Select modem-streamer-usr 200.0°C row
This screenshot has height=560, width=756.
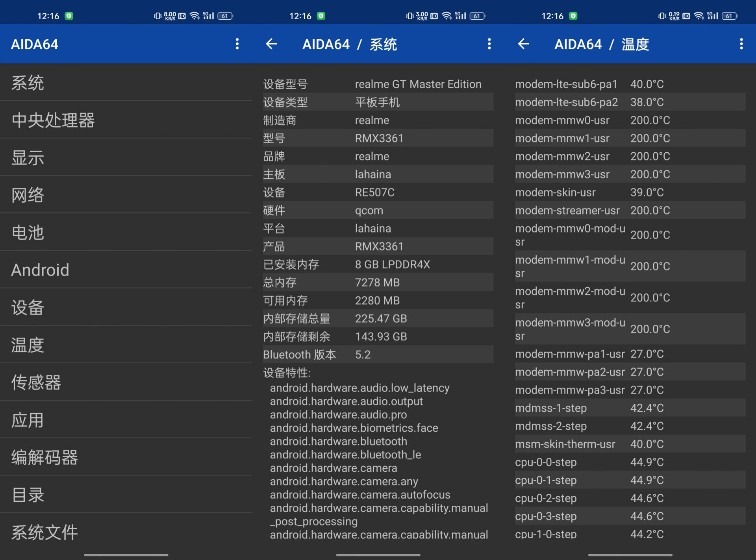[630, 211]
